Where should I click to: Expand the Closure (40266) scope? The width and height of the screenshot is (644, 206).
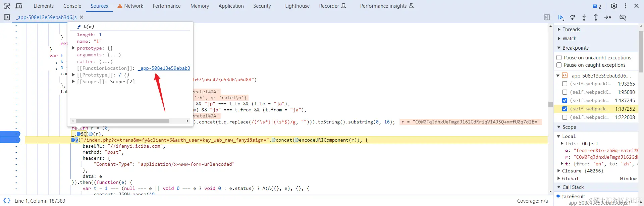coord(558,171)
